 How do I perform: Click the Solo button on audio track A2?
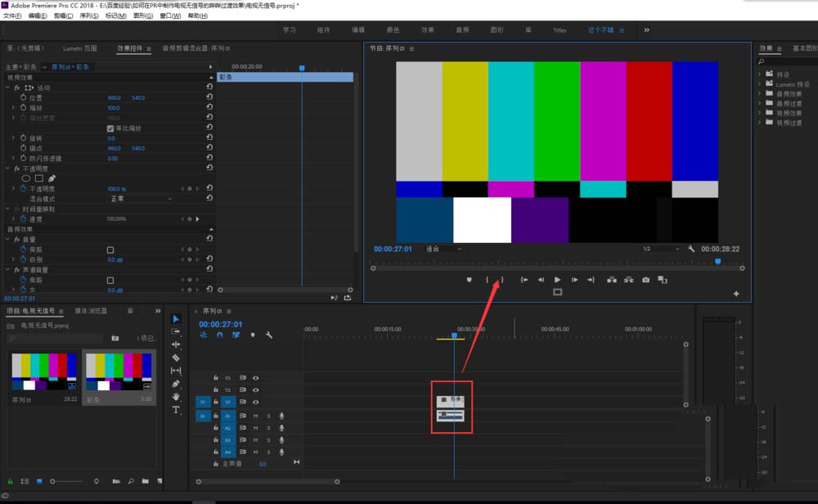pyautogui.click(x=269, y=428)
